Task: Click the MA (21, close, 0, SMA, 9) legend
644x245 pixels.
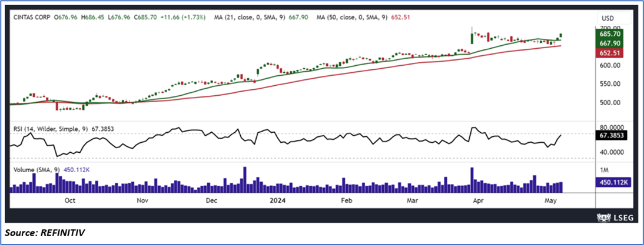Action: tap(251, 18)
